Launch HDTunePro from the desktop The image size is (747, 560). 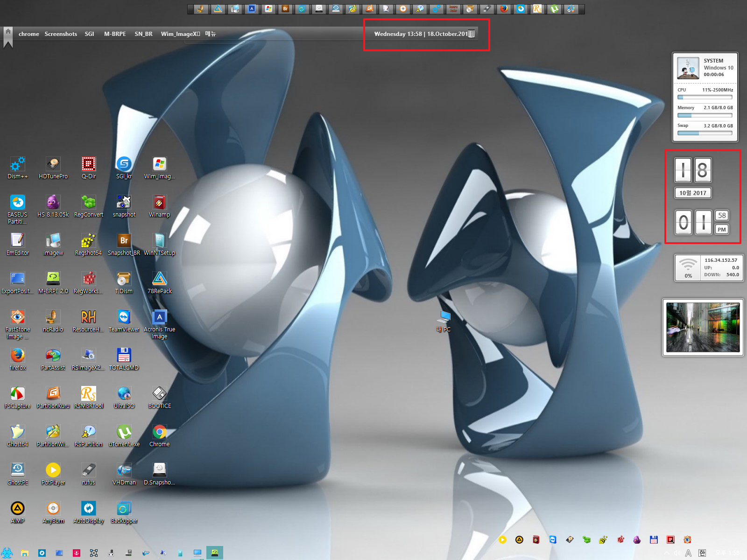tap(53, 168)
